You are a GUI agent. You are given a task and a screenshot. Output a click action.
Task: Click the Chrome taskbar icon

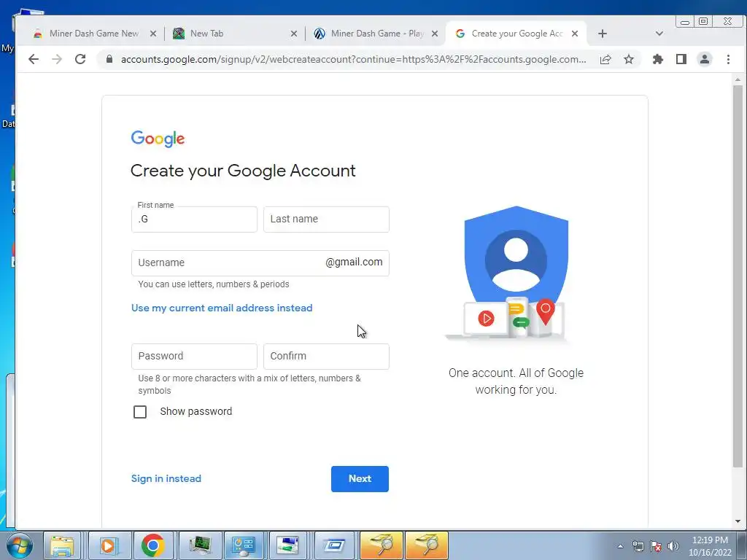[x=153, y=545]
